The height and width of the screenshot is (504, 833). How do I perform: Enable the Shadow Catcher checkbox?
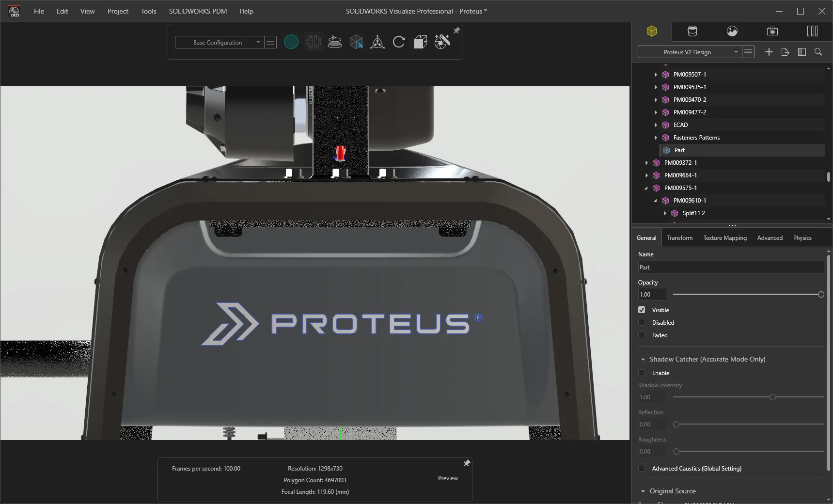click(642, 373)
